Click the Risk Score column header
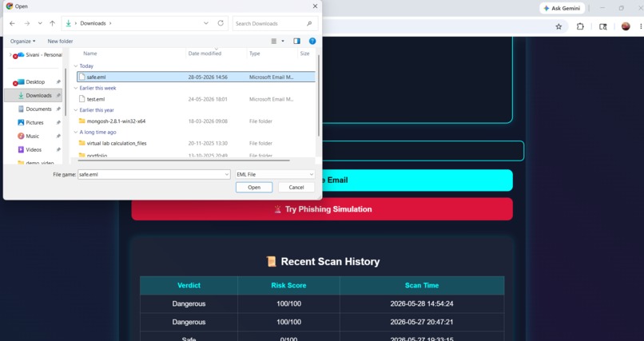The image size is (644, 341). click(x=288, y=286)
